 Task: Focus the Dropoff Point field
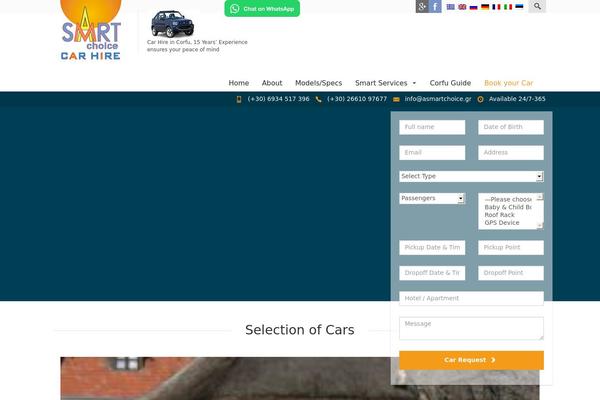click(x=511, y=273)
